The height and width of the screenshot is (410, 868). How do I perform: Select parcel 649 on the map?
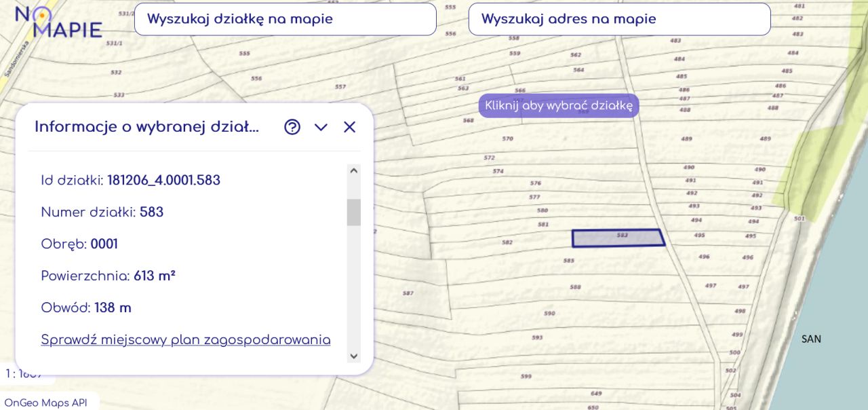pos(596,394)
